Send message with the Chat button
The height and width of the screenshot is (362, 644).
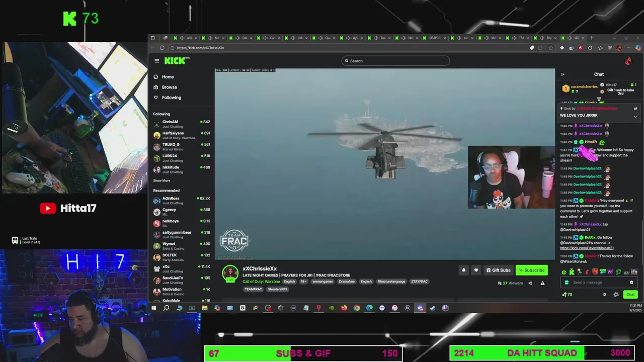[630, 295]
